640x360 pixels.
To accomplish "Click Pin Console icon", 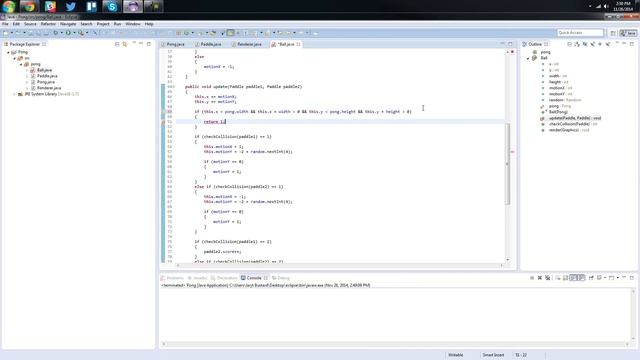I will coord(591,278).
